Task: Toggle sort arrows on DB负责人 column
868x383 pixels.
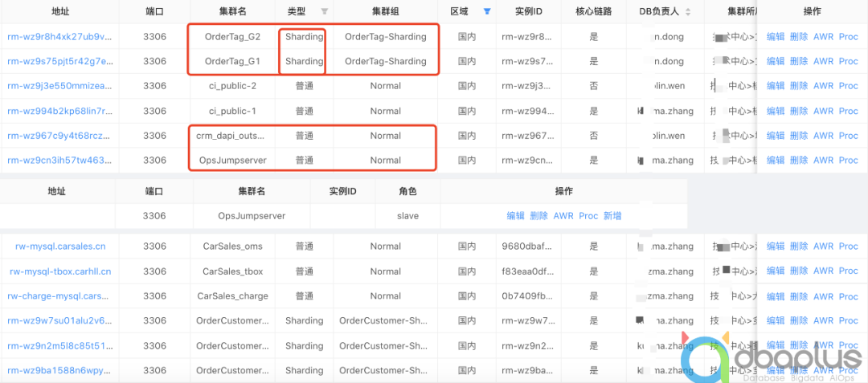Action: click(x=688, y=11)
